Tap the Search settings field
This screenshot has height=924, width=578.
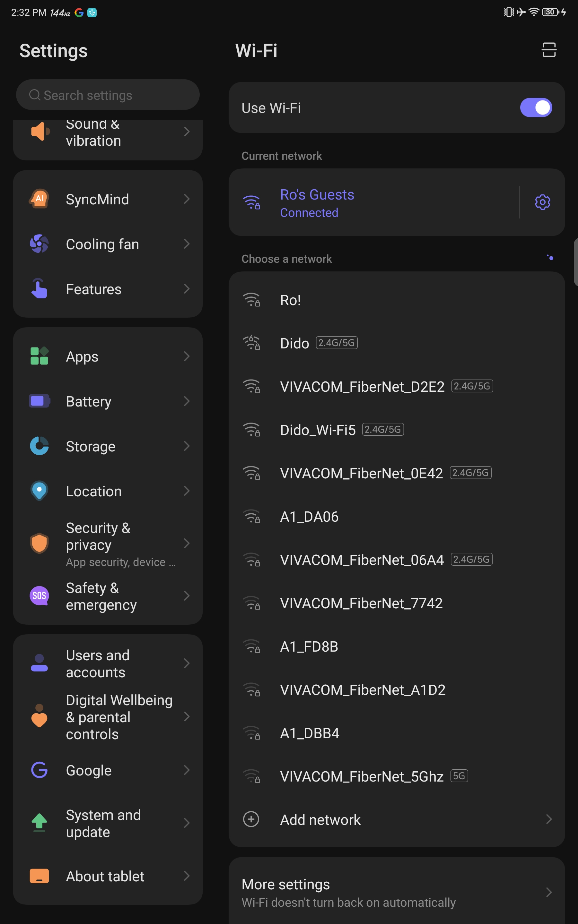coord(108,95)
